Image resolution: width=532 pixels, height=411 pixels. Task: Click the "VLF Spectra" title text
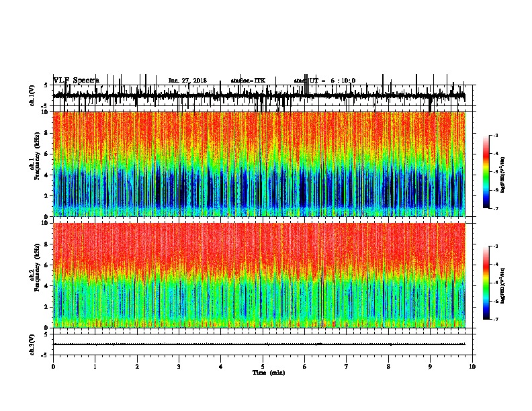pos(77,81)
